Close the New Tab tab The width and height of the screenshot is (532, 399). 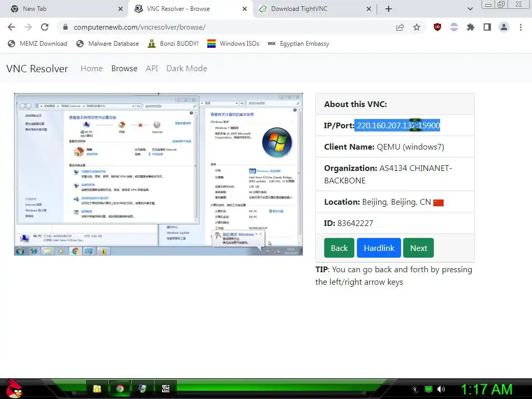coord(121,9)
